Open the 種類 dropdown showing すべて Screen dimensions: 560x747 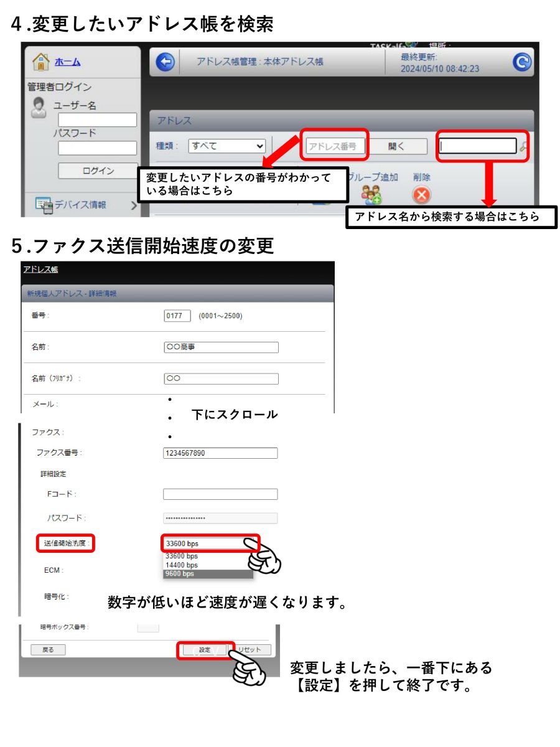[226, 146]
